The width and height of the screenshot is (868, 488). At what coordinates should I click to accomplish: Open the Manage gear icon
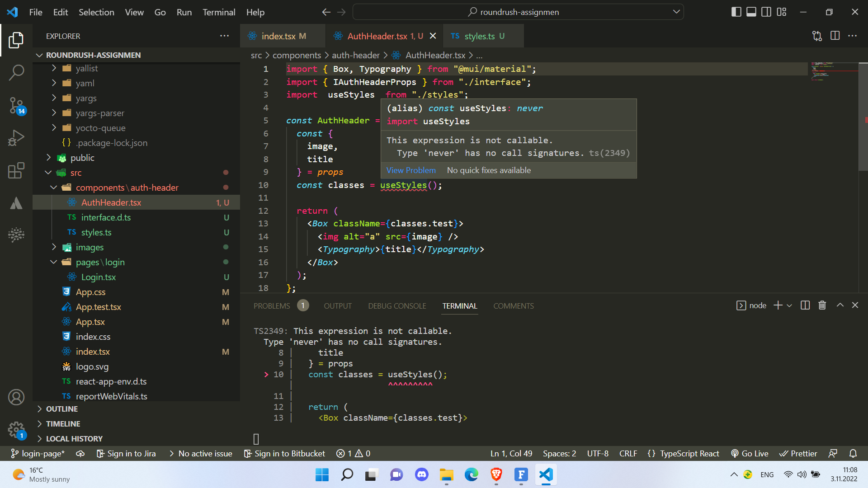(16, 429)
